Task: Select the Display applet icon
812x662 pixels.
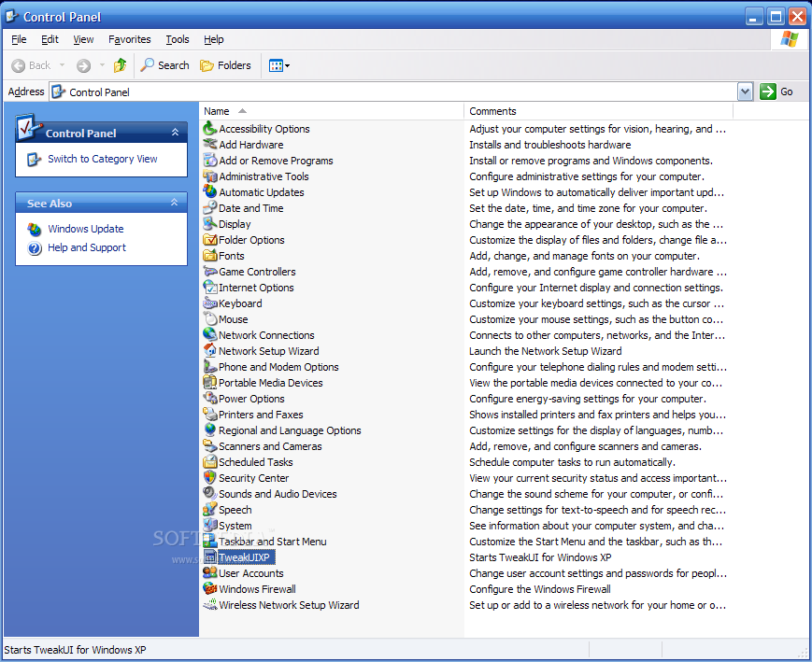Action: tap(209, 223)
